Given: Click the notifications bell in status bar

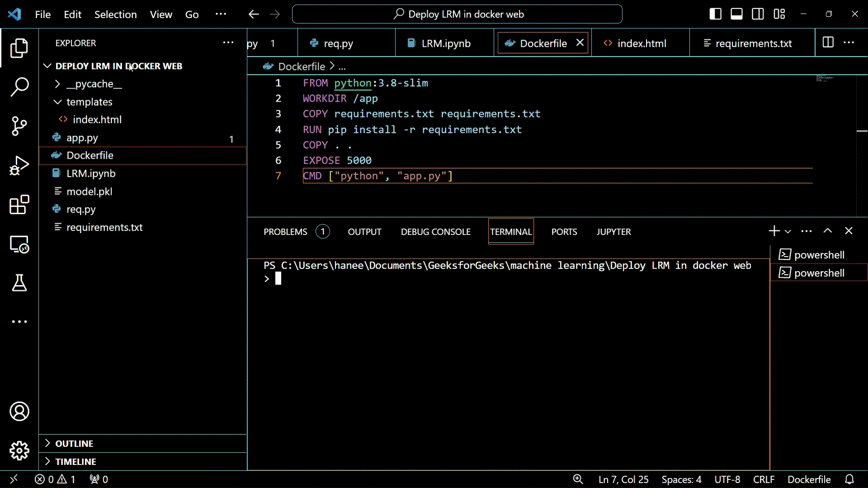Looking at the screenshot, I should click(x=849, y=479).
